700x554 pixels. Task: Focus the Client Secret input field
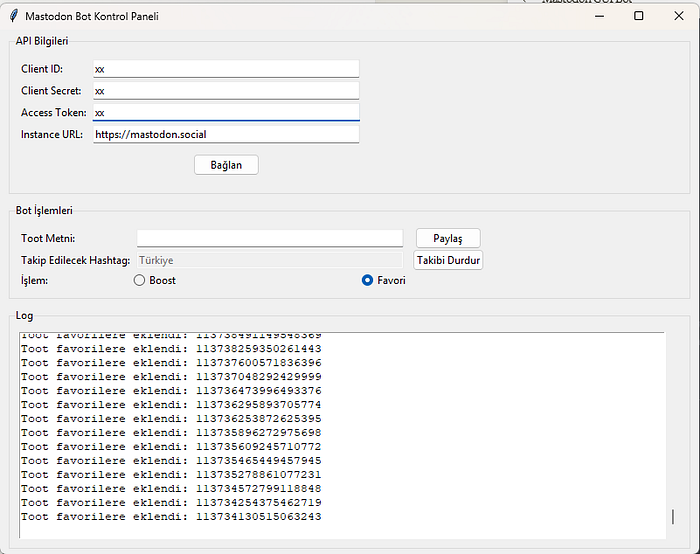[x=226, y=91]
